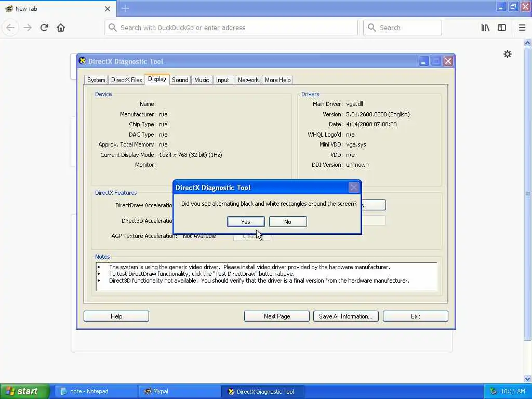
Task: Click the DirectX title bar icon
Action: coord(82,61)
